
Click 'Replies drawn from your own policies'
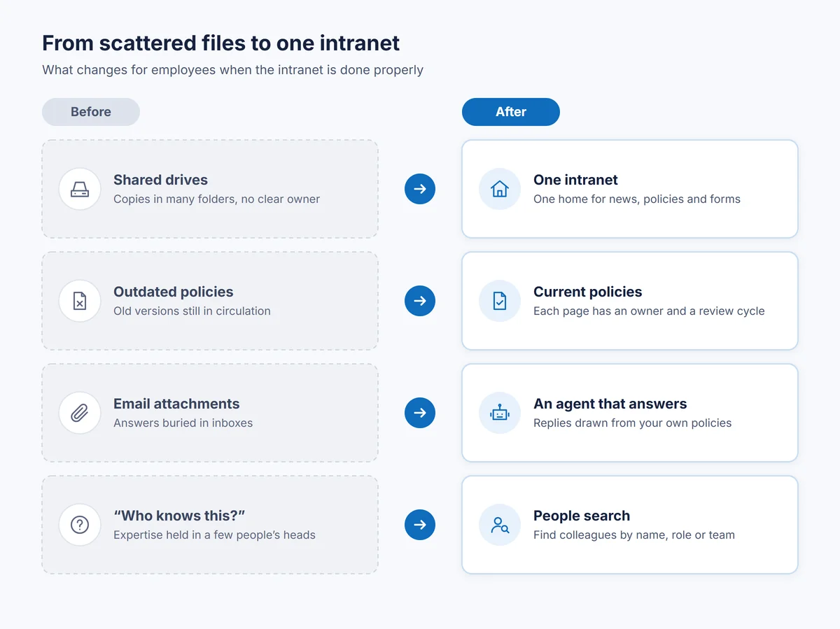pos(632,423)
